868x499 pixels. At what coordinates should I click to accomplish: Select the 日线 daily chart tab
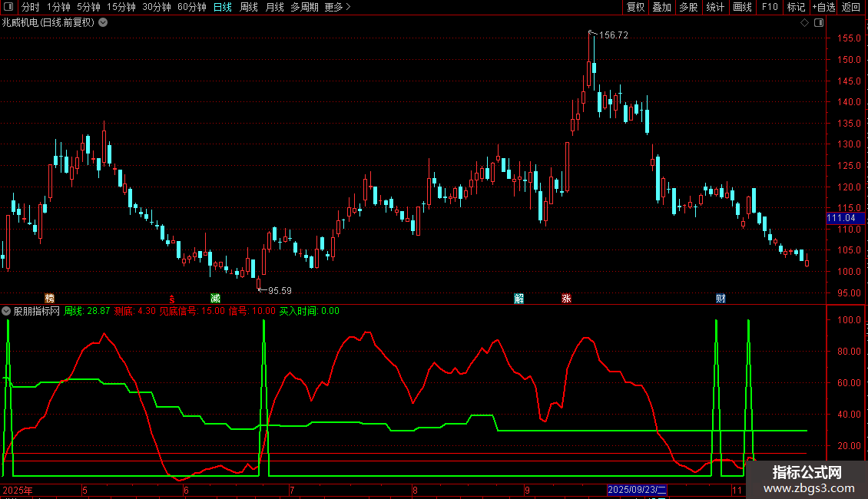point(223,7)
